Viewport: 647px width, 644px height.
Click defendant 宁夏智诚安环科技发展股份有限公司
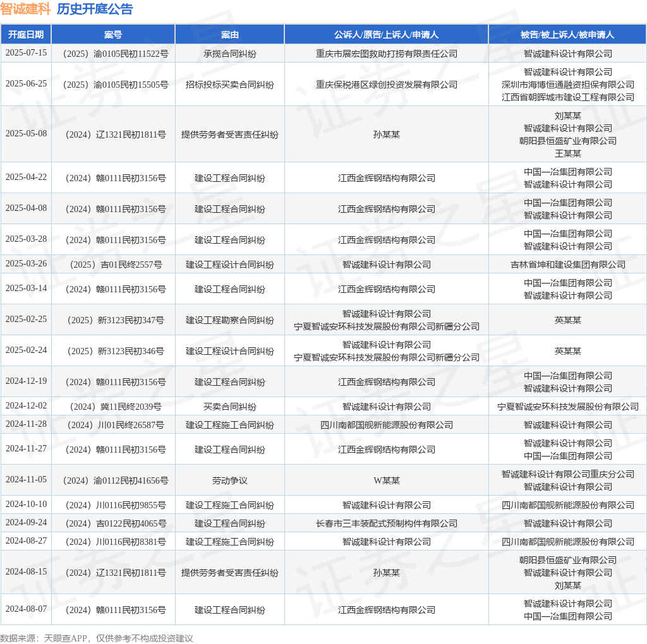point(568,407)
